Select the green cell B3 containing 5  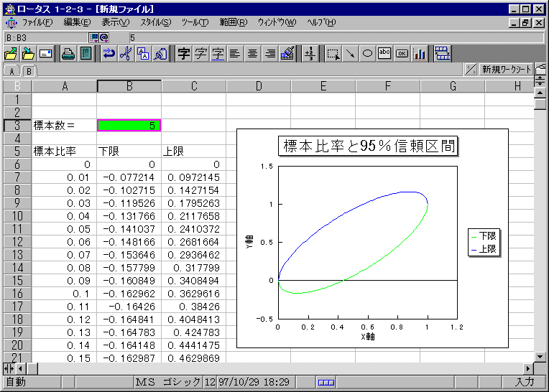129,126
